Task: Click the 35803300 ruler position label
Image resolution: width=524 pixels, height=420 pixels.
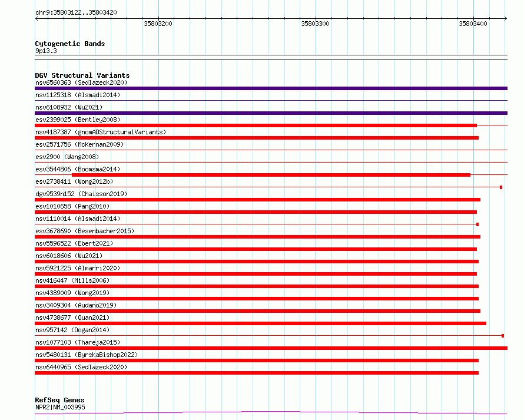Action: click(x=315, y=24)
